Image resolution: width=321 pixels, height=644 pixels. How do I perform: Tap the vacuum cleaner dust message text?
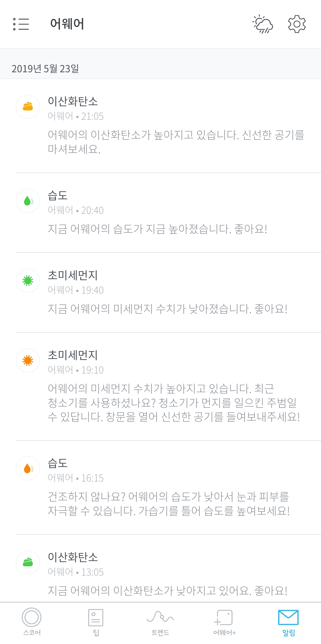174,403
